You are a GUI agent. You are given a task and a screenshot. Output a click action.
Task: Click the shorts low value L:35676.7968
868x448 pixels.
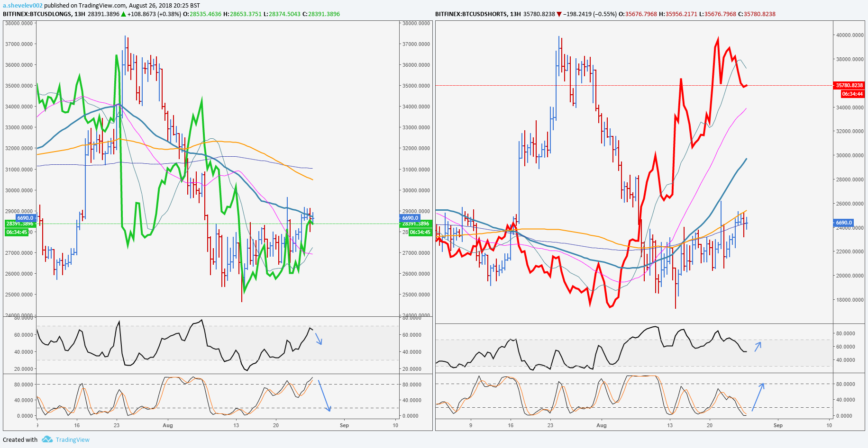[718, 14]
